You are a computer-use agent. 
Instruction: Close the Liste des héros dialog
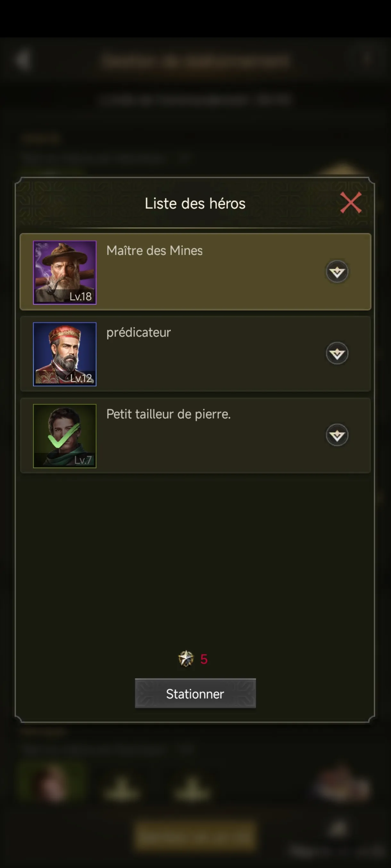(351, 203)
